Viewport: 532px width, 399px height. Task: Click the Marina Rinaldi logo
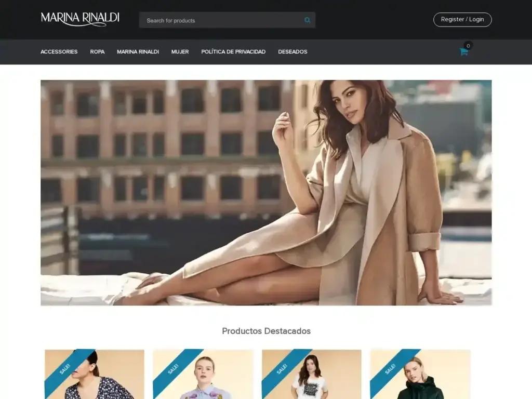[80, 19]
